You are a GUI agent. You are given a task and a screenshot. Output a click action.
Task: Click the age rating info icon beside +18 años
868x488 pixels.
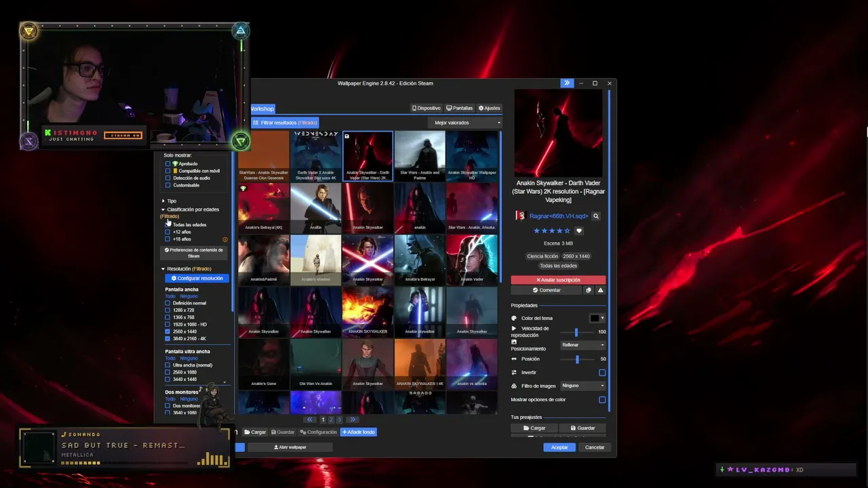coord(225,239)
